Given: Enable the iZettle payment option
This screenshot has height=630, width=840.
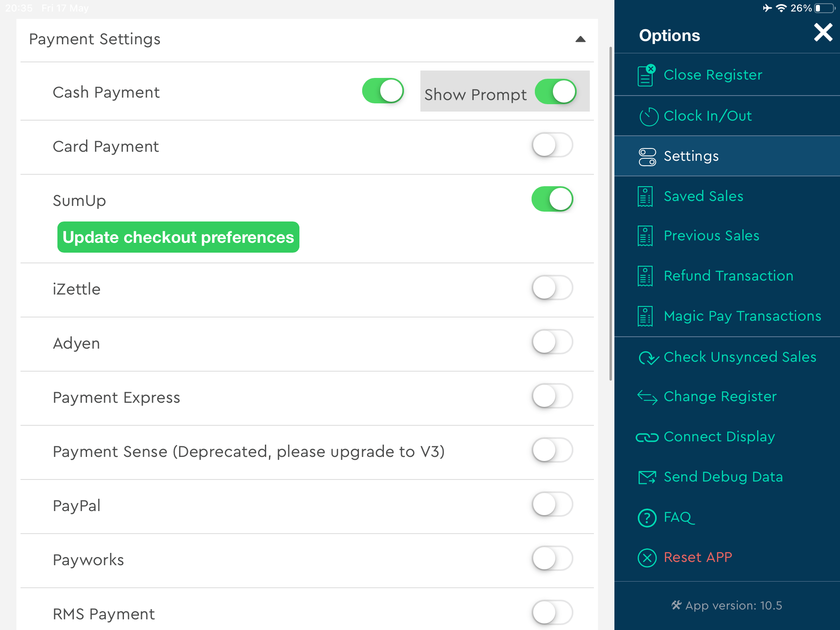Looking at the screenshot, I should coord(552,288).
